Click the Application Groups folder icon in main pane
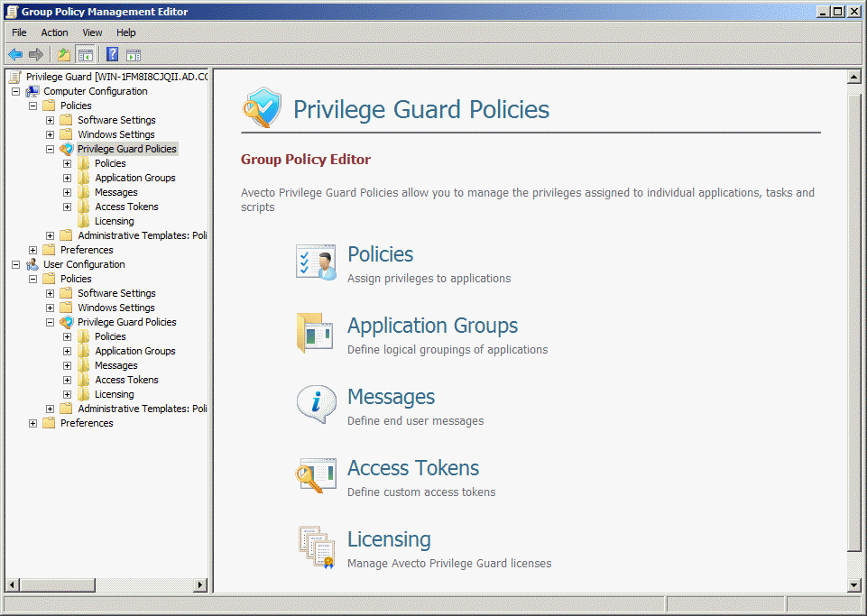 315,333
